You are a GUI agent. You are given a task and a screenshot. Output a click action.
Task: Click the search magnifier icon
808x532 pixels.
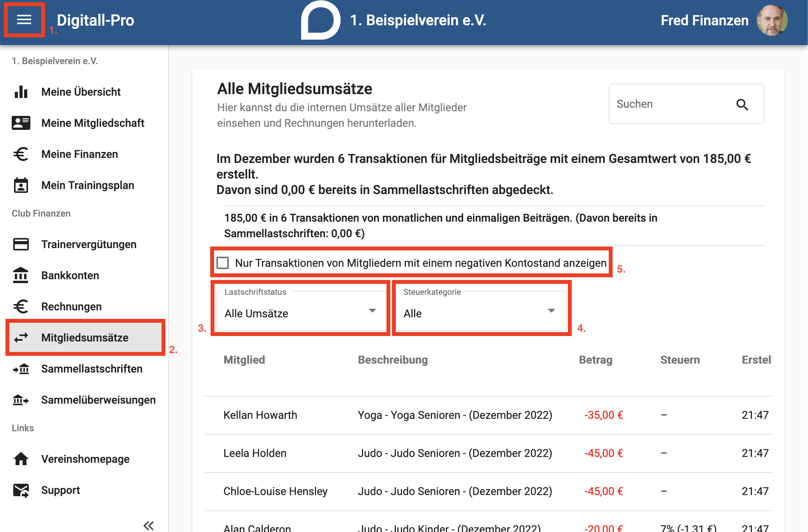pos(742,104)
